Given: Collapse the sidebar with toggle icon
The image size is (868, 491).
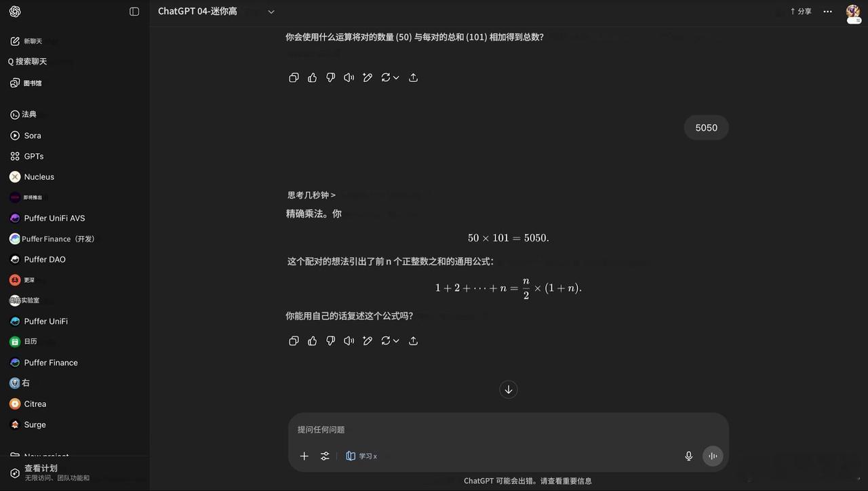Looking at the screenshot, I should click(134, 12).
